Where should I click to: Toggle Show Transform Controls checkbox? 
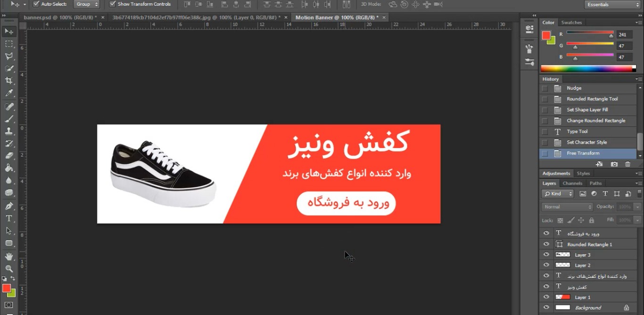coord(112,4)
